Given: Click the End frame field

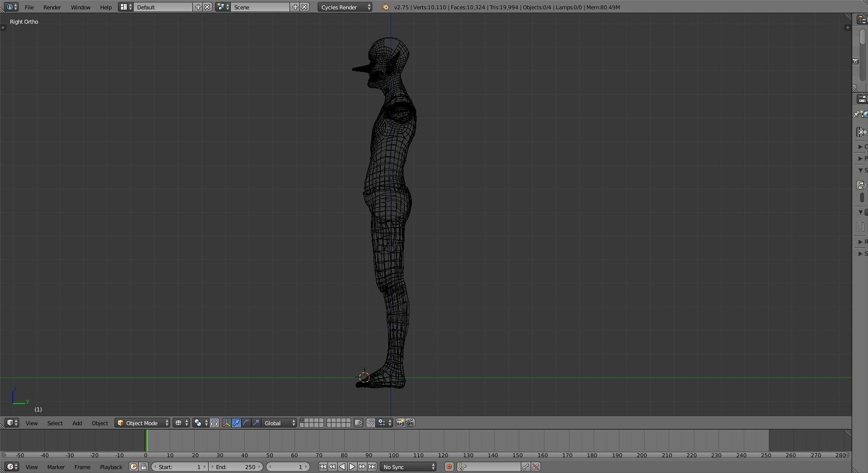Looking at the screenshot, I should 236,467.
